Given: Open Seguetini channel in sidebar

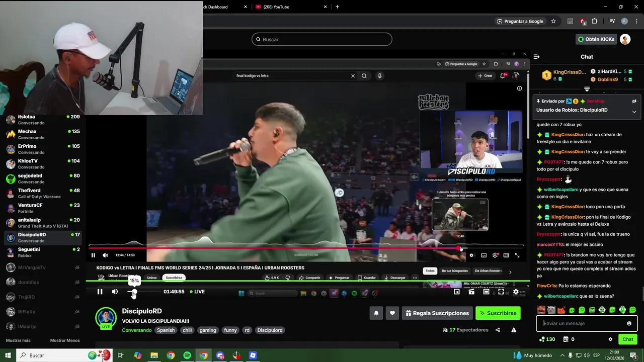Looking at the screenshot, I should [43, 252].
